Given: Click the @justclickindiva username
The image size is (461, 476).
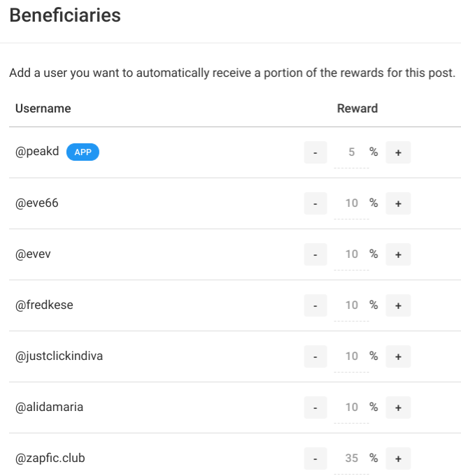Looking at the screenshot, I should click(59, 356).
